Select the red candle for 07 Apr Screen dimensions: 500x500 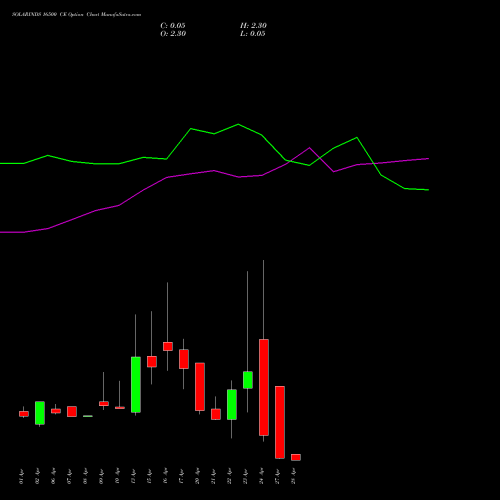pos(72,411)
